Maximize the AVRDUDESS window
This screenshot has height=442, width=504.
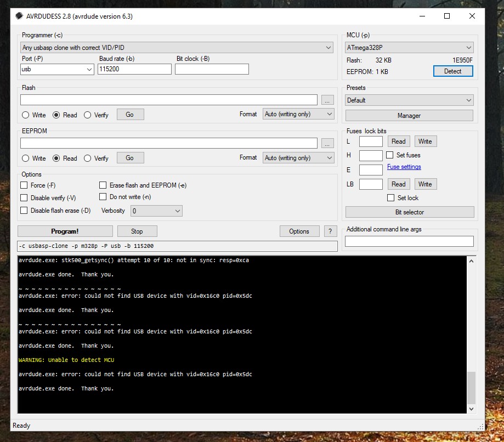click(447, 16)
